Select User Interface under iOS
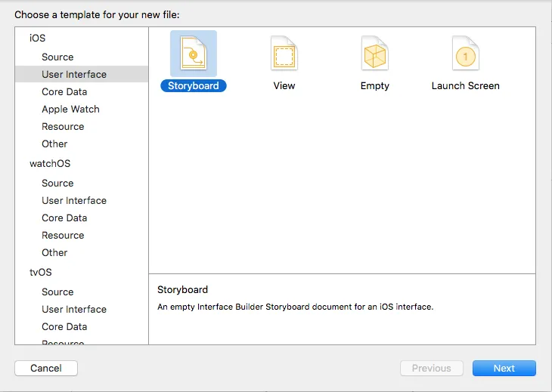Viewport: 552px width, 392px height. pos(74,74)
